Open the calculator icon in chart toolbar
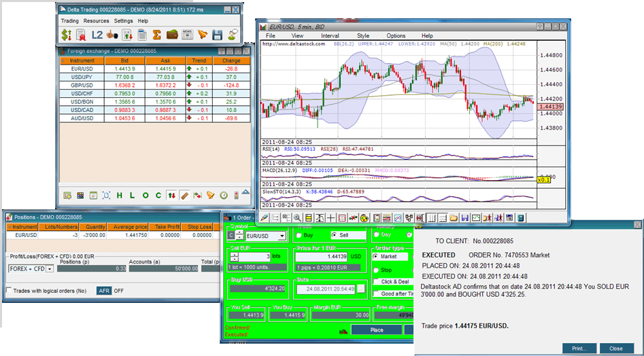644x356 pixels. [520, 218]
